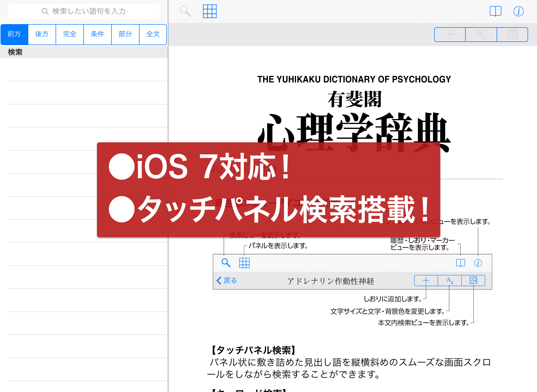Click magnifier icon in guide illustration
The width and height of the screenshot is (537, 392).
tap(226, 263)
